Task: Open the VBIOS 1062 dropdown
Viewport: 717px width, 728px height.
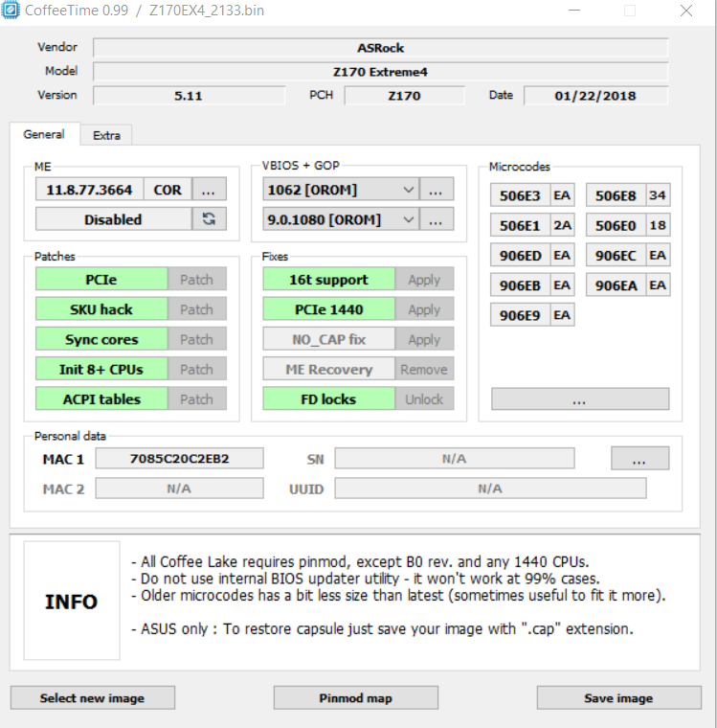Action: tap(341, 190)
